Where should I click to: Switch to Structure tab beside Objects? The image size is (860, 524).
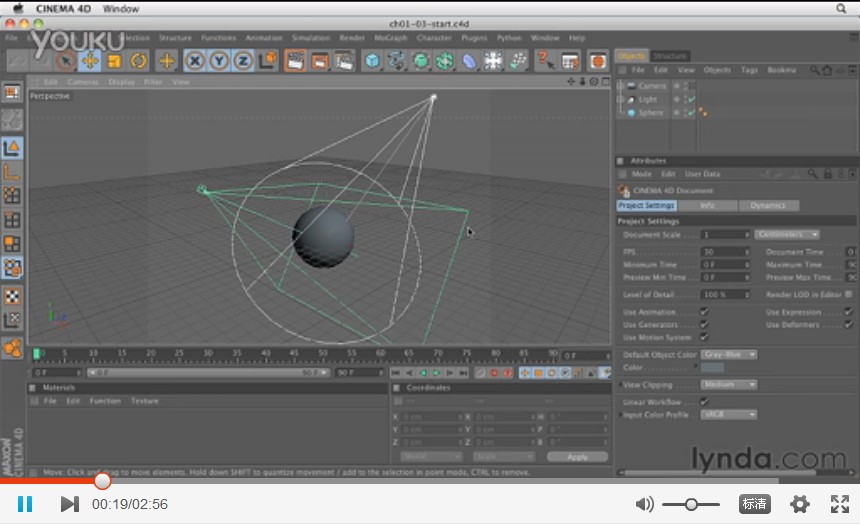(x=669, y=56)
